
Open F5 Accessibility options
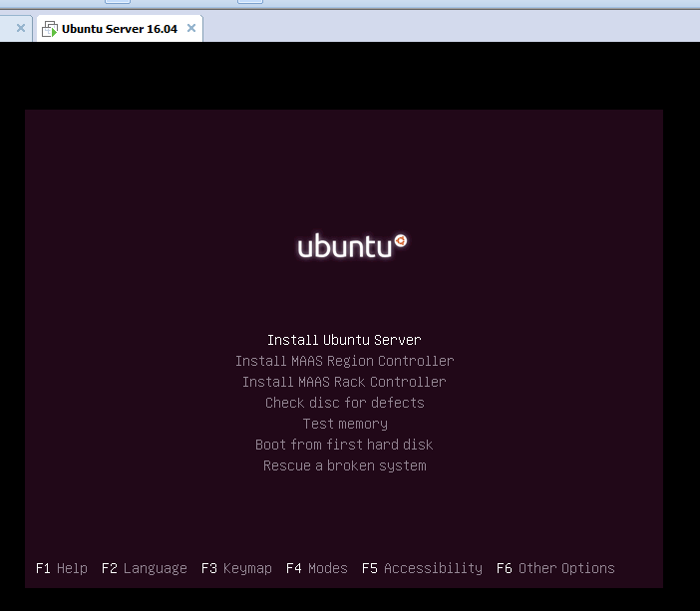tap(422, 568)
